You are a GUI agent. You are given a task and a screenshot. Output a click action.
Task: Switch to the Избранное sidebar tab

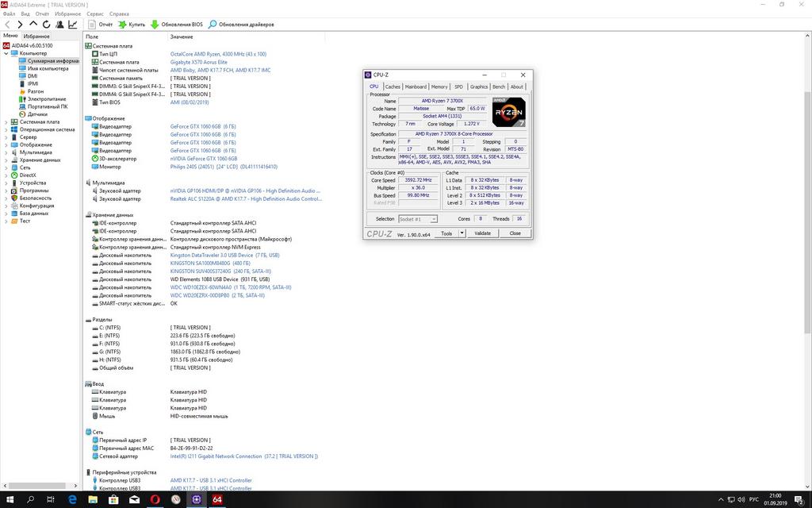coord(36,37)
